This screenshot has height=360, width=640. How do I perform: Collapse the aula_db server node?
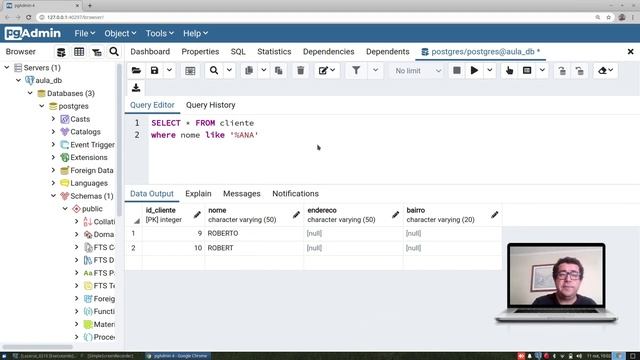pos(18,80)
